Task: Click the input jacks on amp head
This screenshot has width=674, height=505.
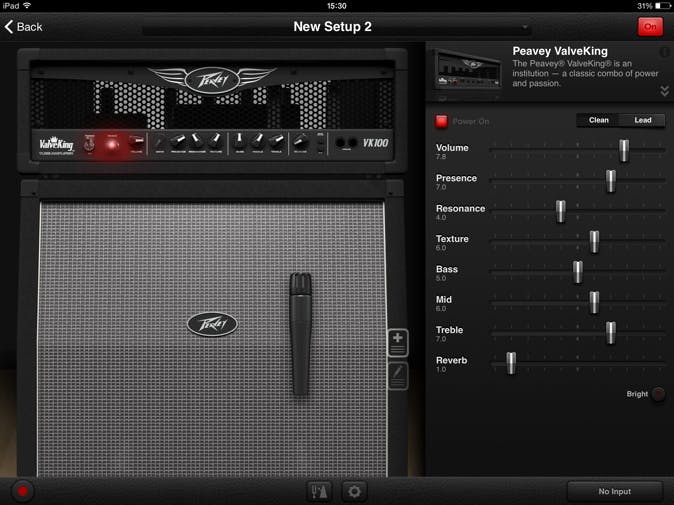Action: (x=346, y=143)
